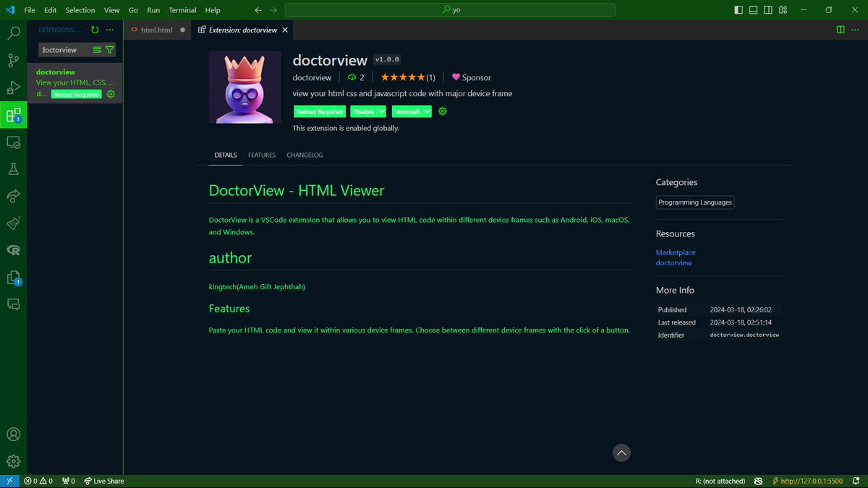Open the Manage gear in activity bar

click(13, 461)
